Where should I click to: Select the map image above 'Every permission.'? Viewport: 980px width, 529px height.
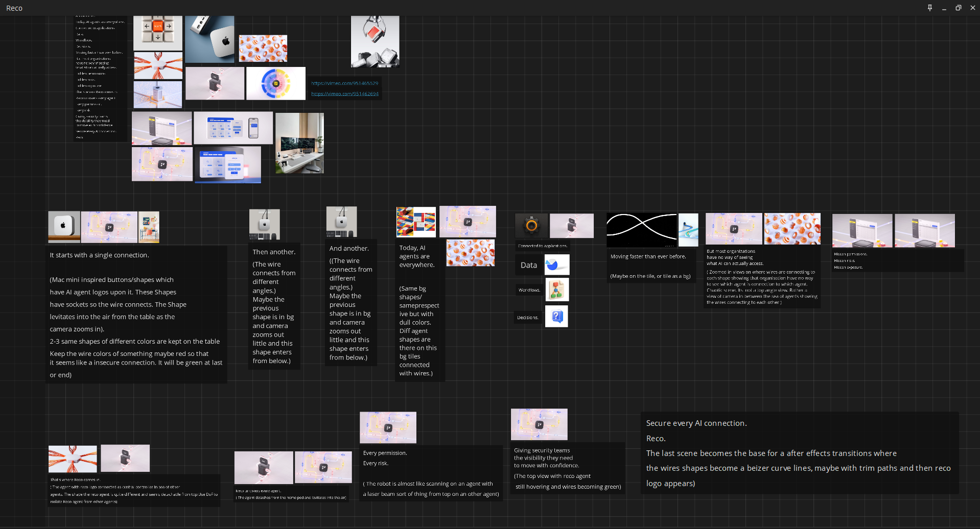tap(388, 427)
